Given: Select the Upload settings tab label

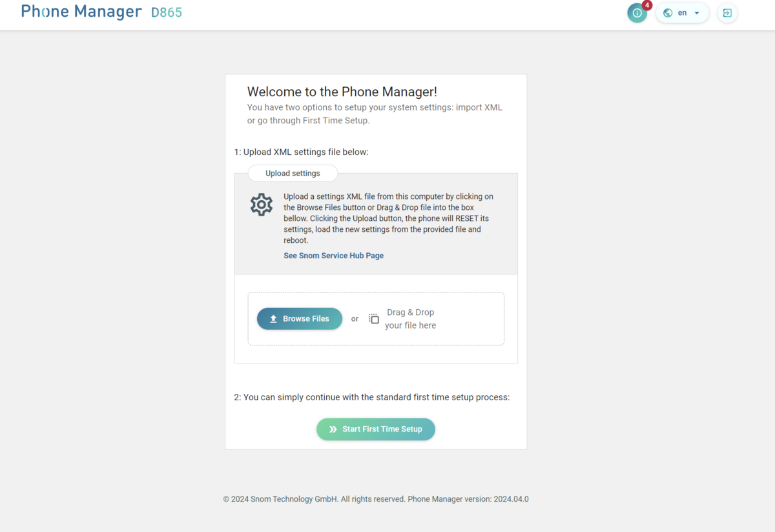Looking at the screenshot, I should coord(293,173).
